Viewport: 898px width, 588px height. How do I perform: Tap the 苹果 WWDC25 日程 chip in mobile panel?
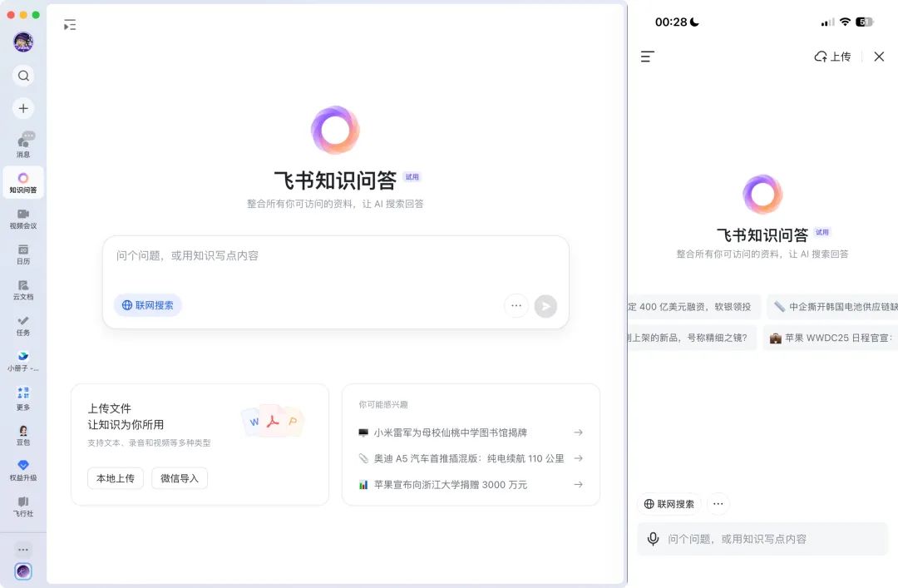831,338
